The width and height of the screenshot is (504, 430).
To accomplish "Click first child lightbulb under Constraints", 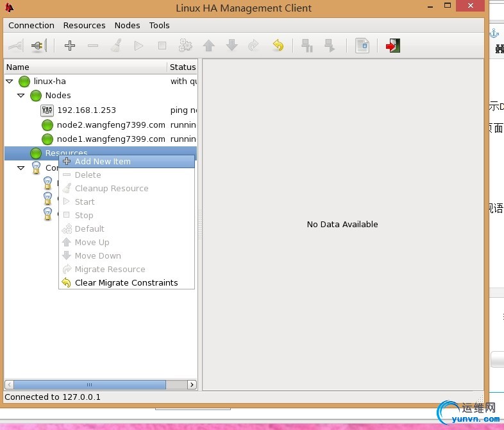I will tap(47, 183).
